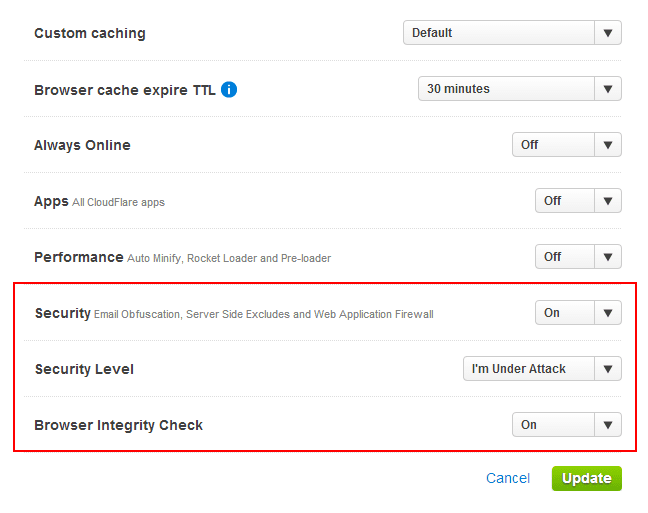This screenshot has width=648, height=513.
Task: Click the Performance setting label
Action: click(x=79, y=257)
